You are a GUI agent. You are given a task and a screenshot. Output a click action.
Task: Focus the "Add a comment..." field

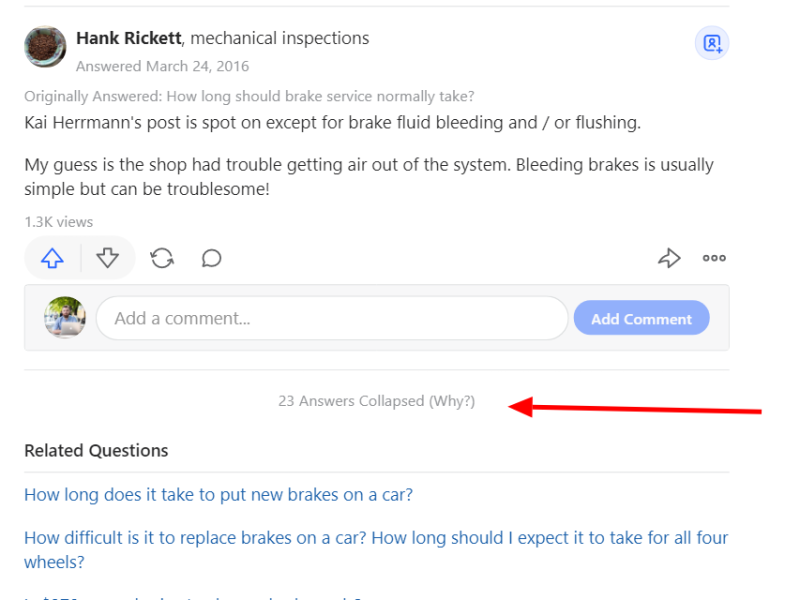(x=332, y=318)
